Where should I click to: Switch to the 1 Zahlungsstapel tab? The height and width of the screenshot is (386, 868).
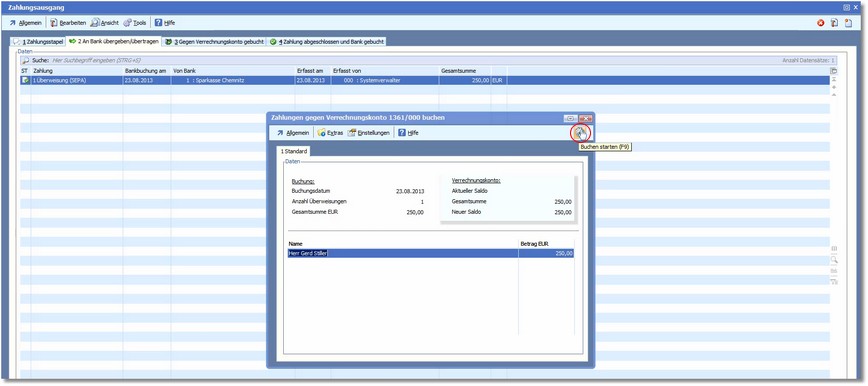click(38, 42)
